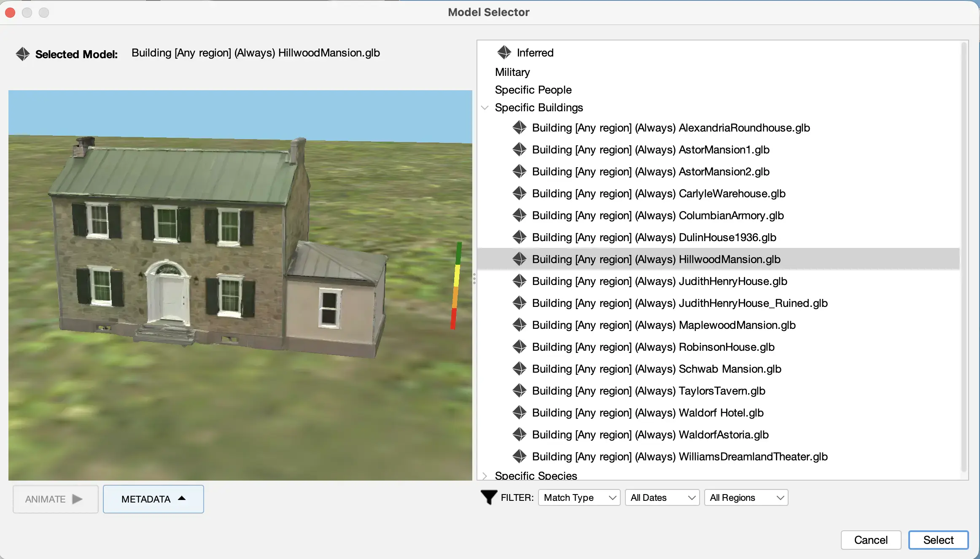The height and width of the screenshot is (559, 980).
Task: Click the icon next to AlexandriaRoundhouse.glb
Action: (x=520, y=128)
